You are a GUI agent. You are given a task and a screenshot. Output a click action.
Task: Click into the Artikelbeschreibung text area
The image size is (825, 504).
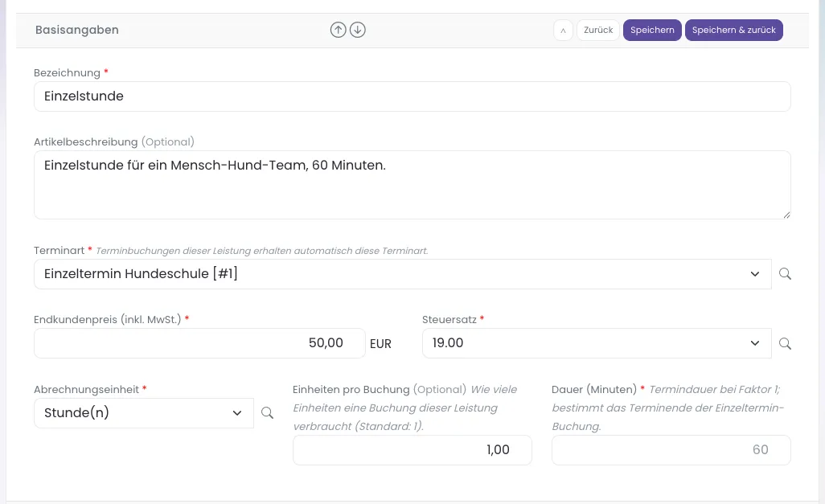pyautogui.click(x=412, y=185)
